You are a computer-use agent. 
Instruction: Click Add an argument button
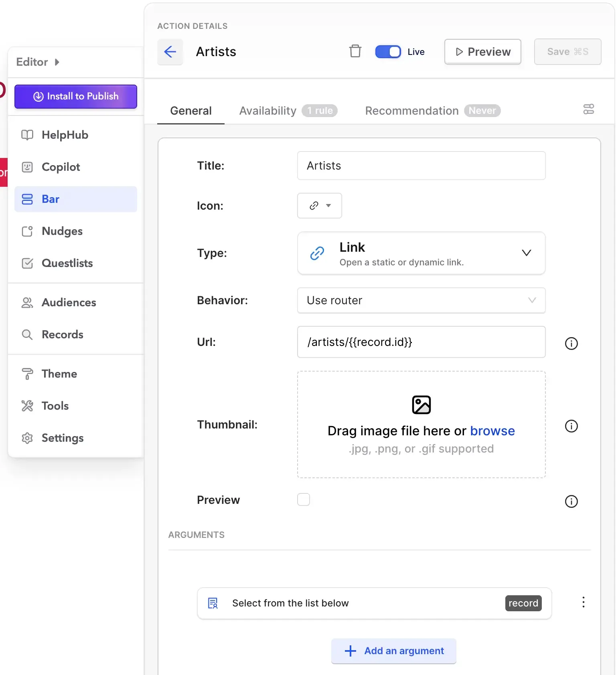coord(394,651)
